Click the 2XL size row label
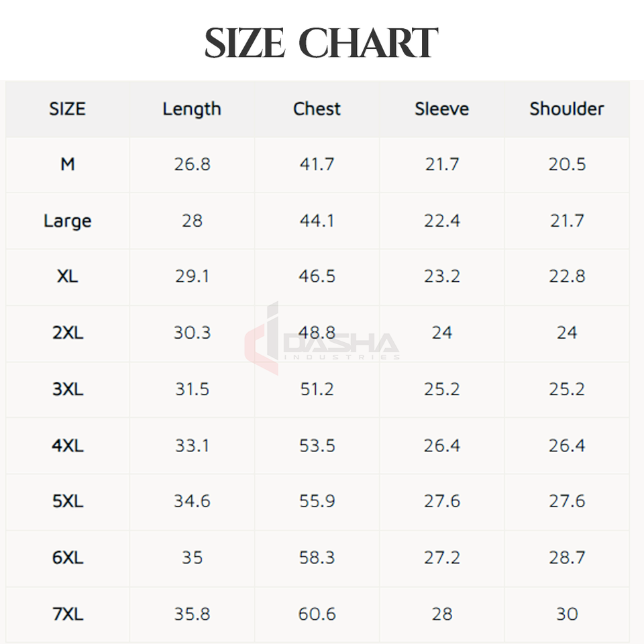 (x=68, y=333)
